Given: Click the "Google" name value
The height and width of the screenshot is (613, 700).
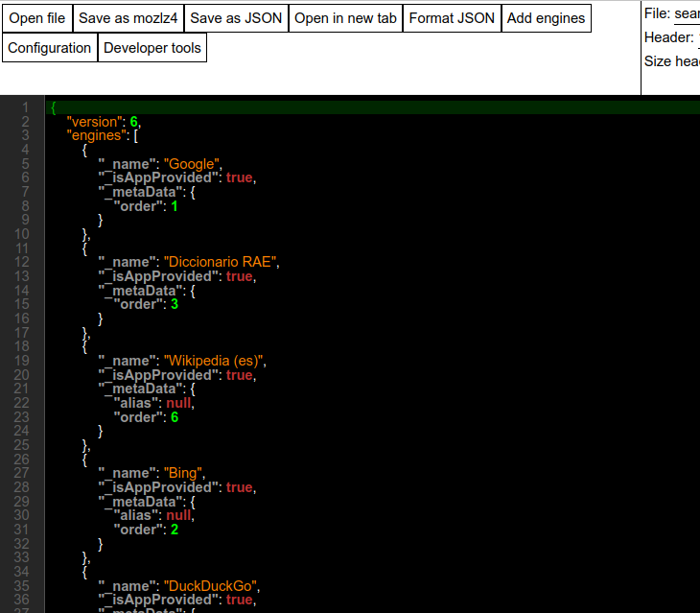Looking at the screenshot, I should tap(192, 164).
